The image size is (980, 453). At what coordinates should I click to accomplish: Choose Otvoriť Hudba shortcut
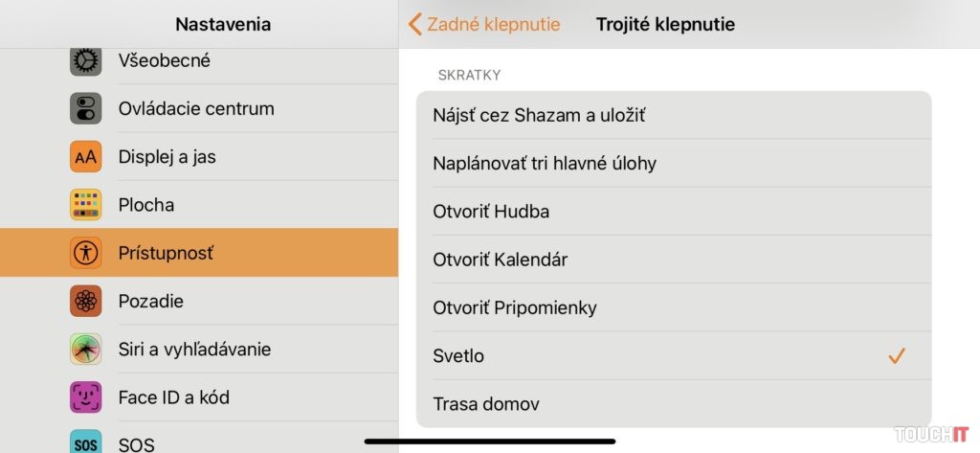[491, 212]
